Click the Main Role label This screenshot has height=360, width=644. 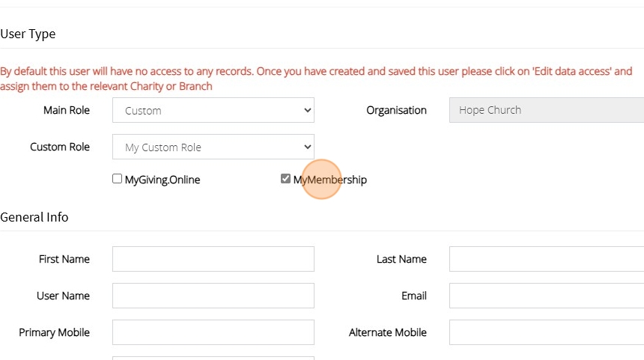[67, 110]
